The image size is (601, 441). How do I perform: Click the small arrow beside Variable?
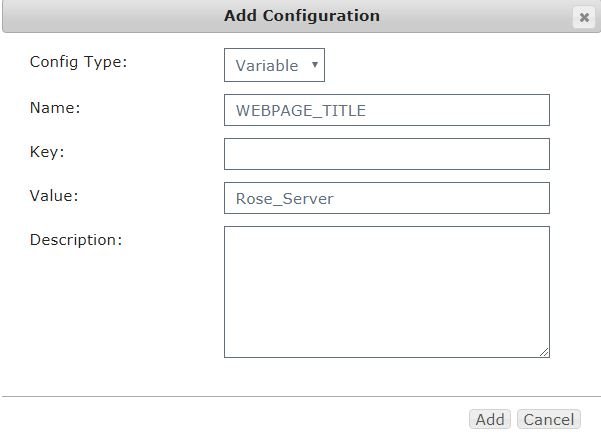tap(315, 65)
